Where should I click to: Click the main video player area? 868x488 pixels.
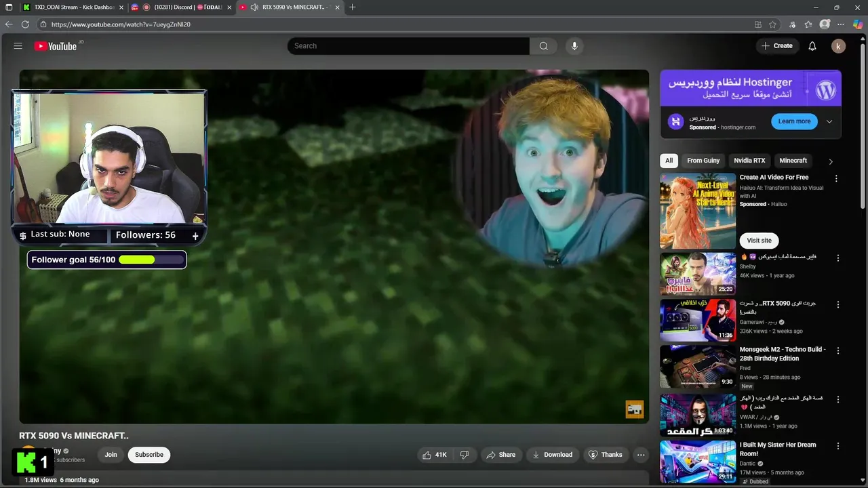tap(334, 247)
